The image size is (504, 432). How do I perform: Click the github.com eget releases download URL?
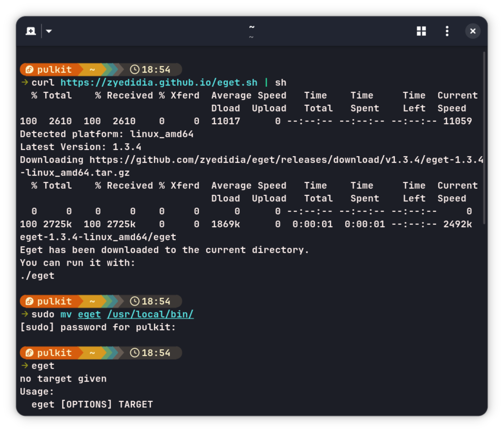click(286, 160)
